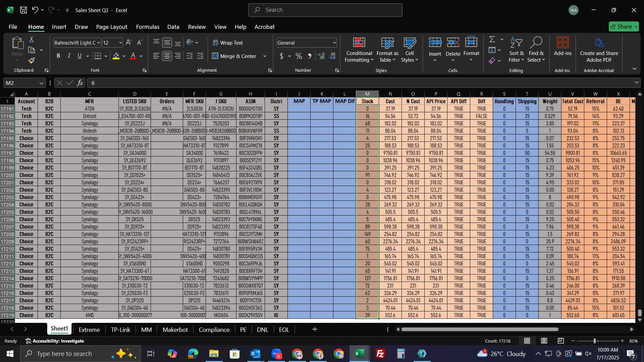Click the Copy icon in Clipboard group

32,50
